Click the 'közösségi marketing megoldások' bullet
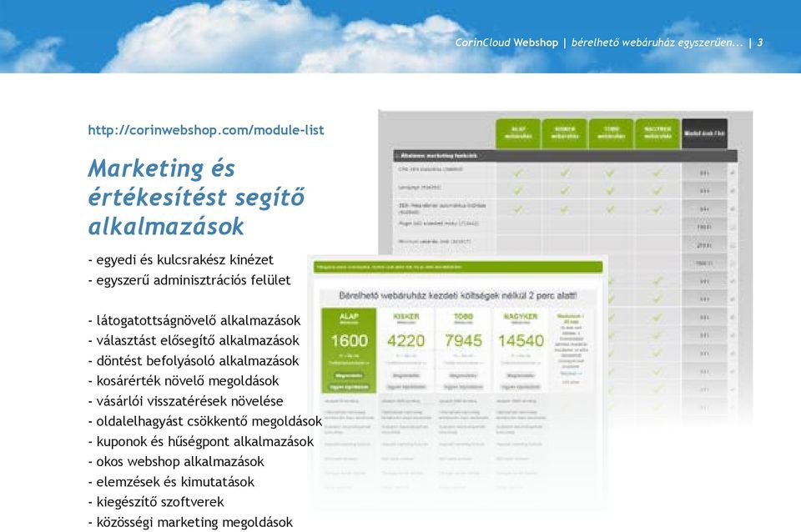This screenshot has height=532, width=801. 190,522
